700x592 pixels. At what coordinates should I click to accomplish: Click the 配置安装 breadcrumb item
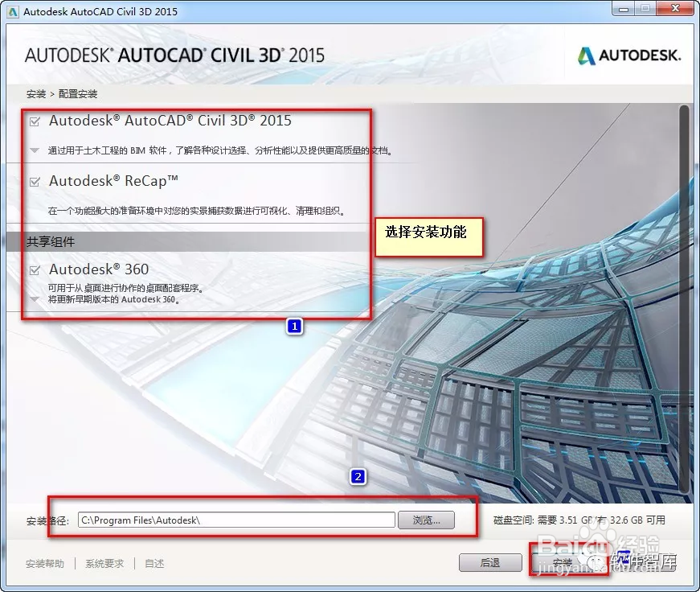coord(78,94)
